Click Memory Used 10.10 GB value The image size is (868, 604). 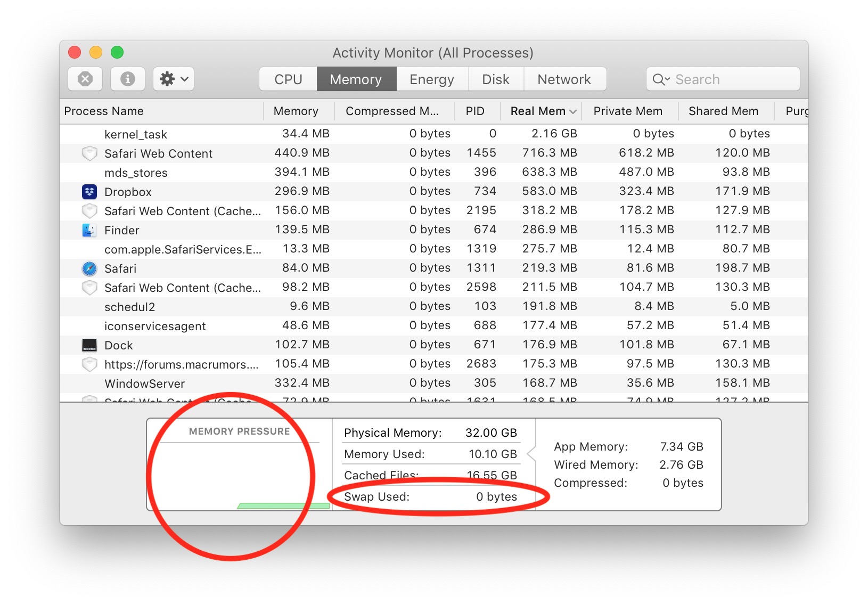493,454
